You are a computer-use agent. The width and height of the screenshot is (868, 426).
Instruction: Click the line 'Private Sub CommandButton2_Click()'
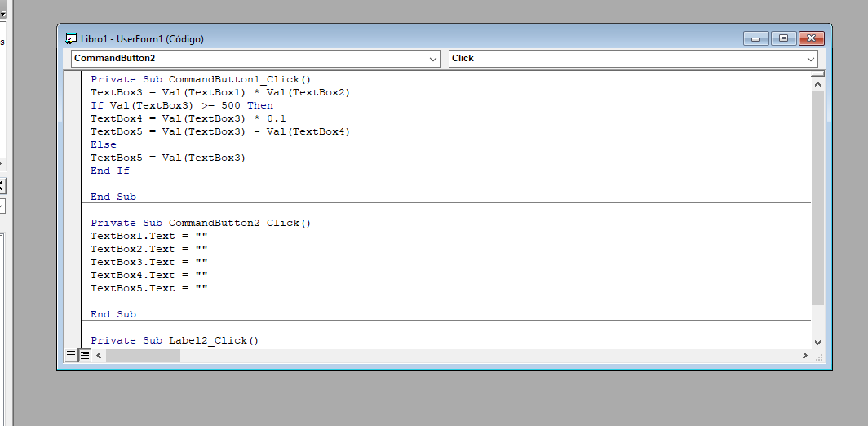click(201, 223)
